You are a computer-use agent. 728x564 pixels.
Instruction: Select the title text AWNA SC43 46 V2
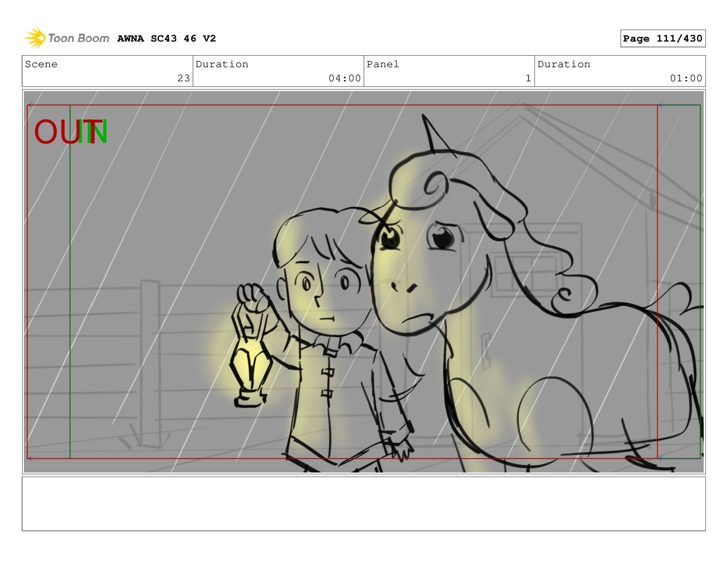[167, 38]
